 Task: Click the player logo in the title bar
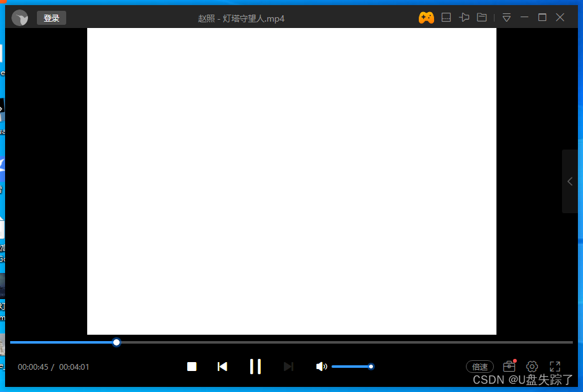[20, 17]
